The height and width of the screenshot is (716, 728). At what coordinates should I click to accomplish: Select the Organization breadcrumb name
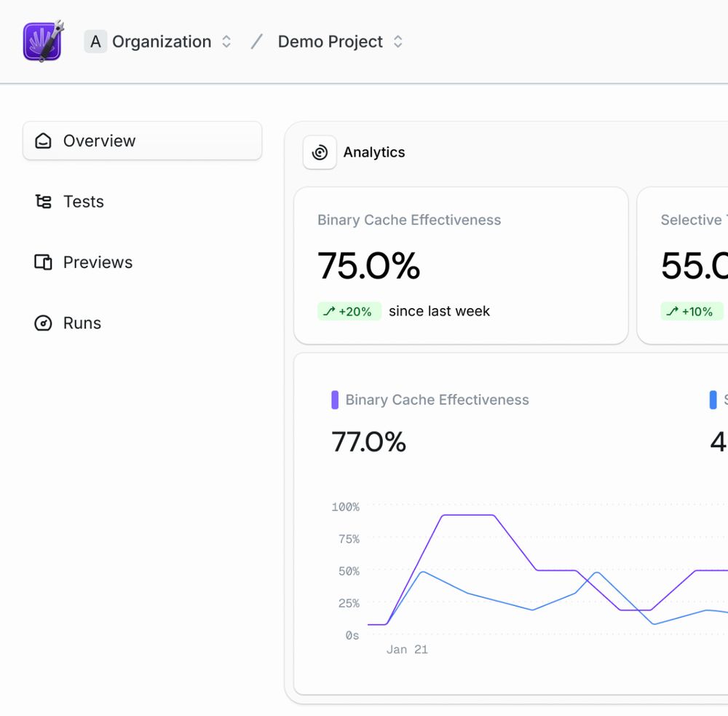[x=162, y=42]
